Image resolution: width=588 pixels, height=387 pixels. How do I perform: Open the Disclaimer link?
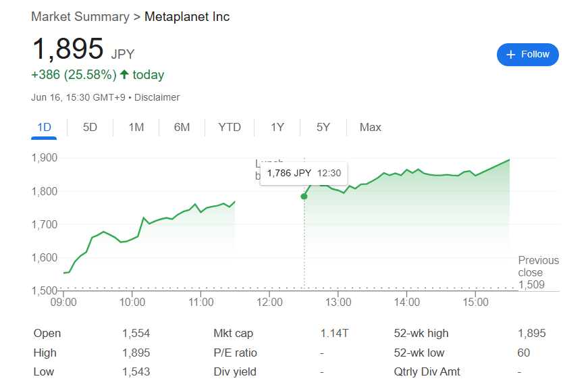point(157,97)
